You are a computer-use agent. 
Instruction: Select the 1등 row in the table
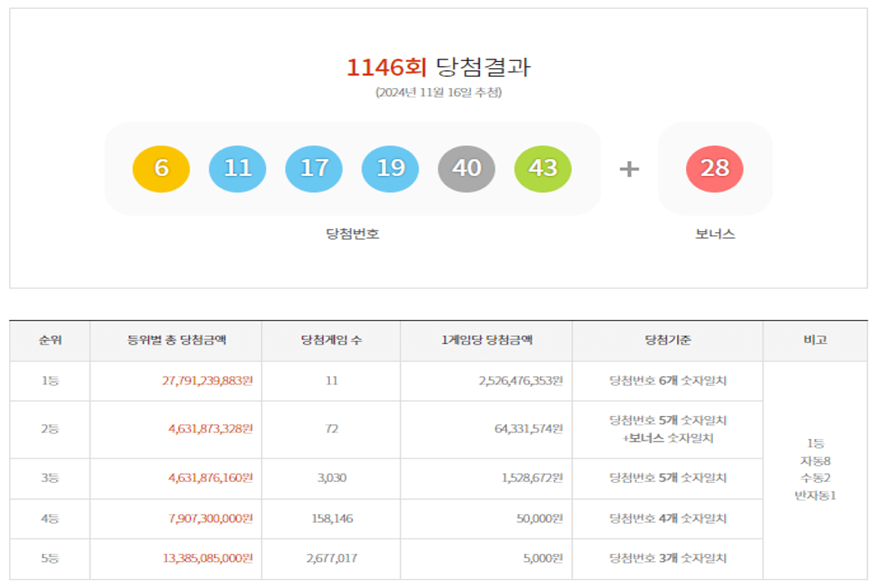pos(50,380)
